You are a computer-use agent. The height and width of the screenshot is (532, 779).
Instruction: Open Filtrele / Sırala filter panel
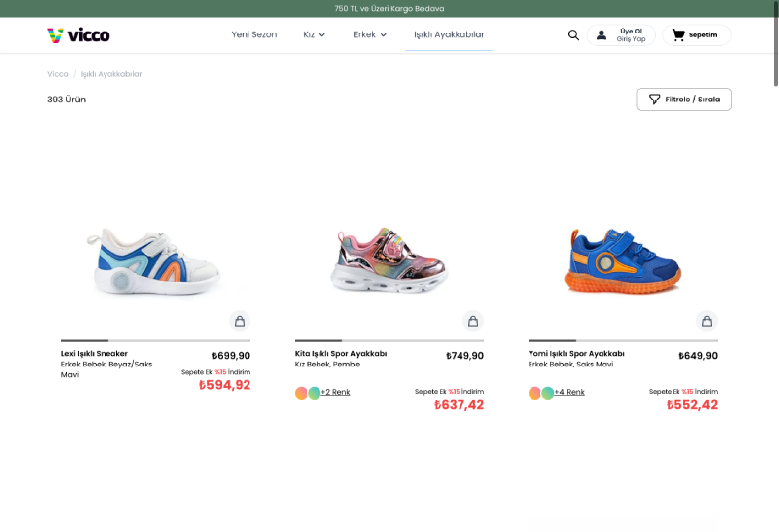click(683, 100)
